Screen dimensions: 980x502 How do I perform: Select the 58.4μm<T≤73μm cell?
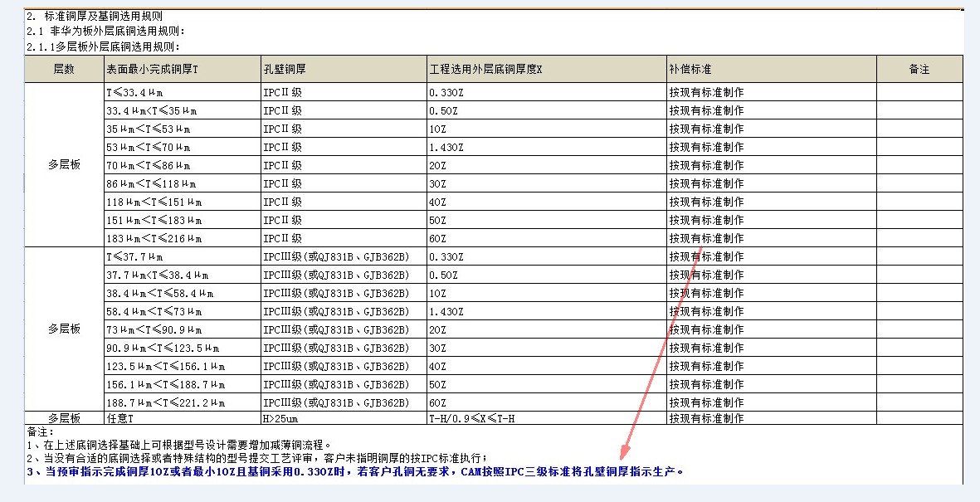pyautogui.click(x=183, y=311)
